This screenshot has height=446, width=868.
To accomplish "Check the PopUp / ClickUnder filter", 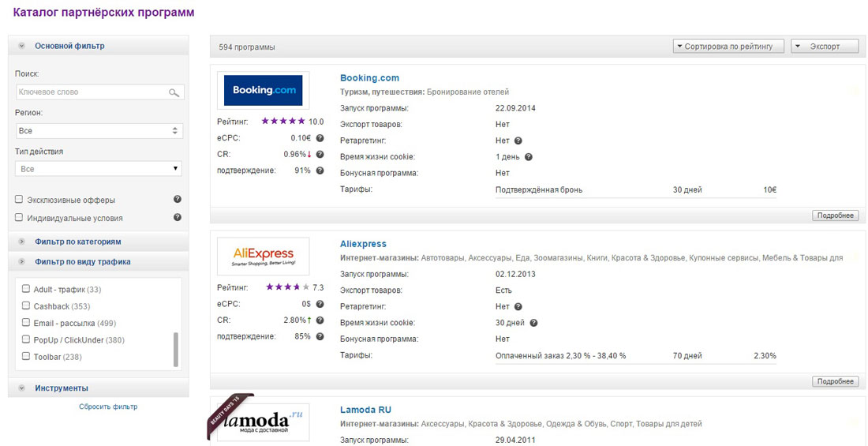I will click(25, 339).
